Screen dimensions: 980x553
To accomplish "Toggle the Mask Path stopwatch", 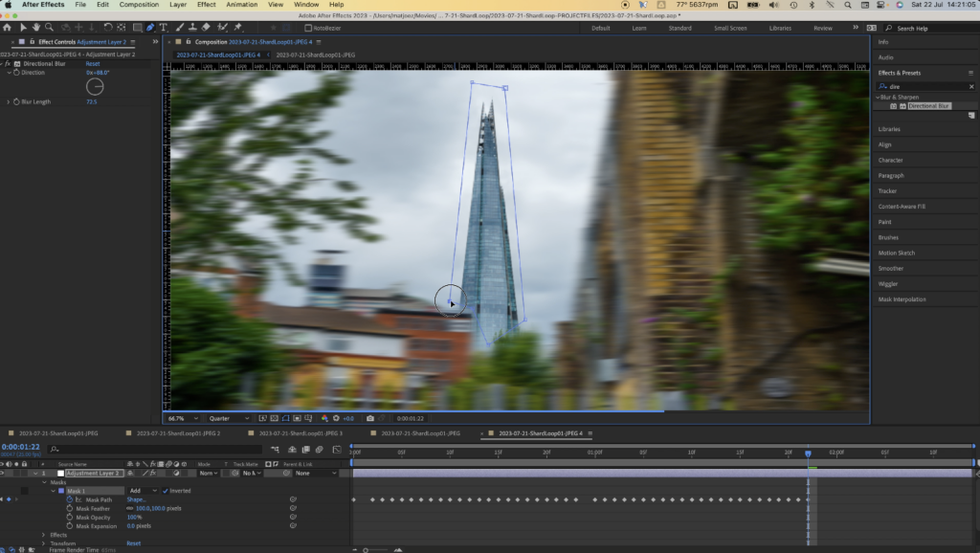I will tap(68, 499).
